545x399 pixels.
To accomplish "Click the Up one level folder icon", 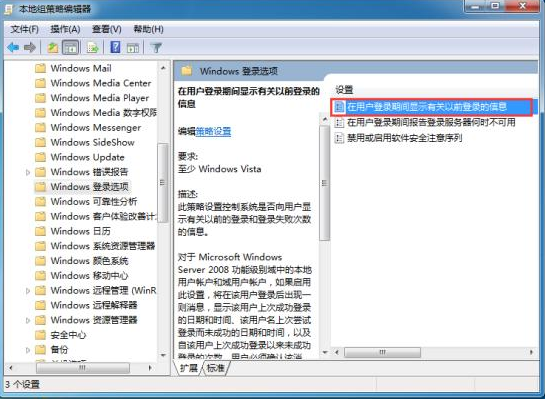I will [53, 48].
